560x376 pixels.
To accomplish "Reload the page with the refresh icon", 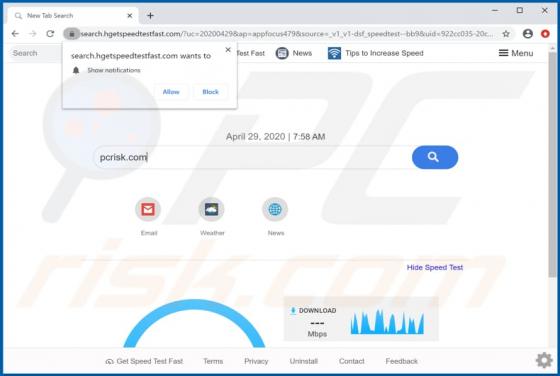I will click(x=50, y=34).
